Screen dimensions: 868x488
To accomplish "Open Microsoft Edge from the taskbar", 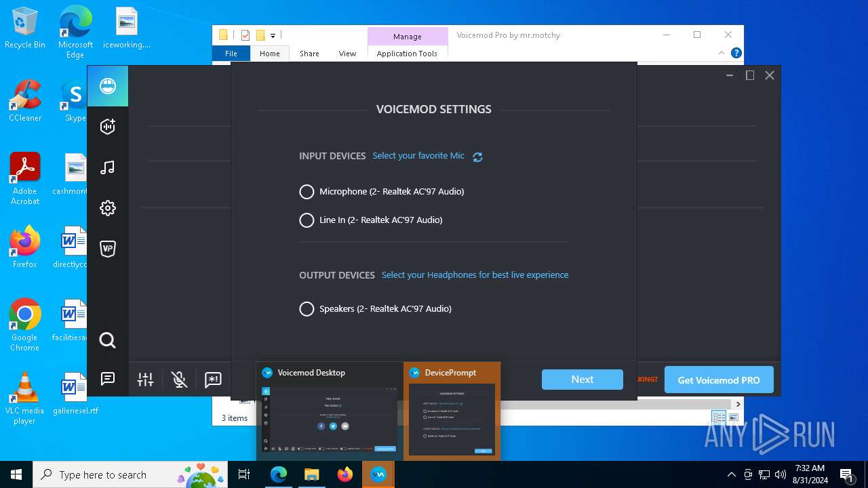I will coord(279,474).
